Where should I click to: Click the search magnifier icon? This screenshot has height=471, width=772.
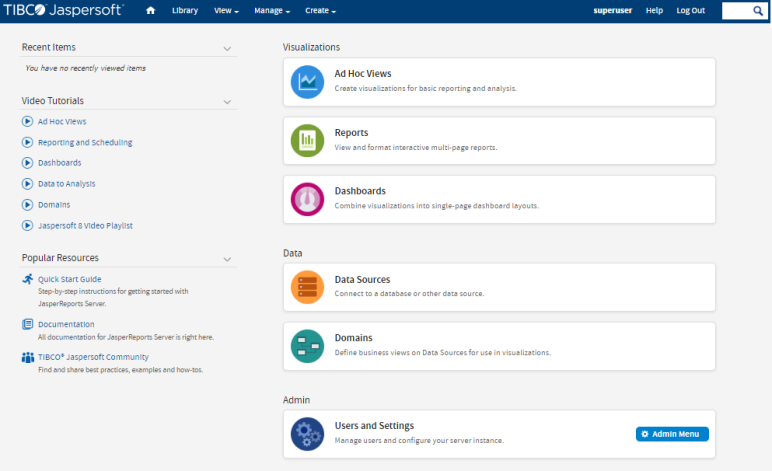[x=758, y=10]
